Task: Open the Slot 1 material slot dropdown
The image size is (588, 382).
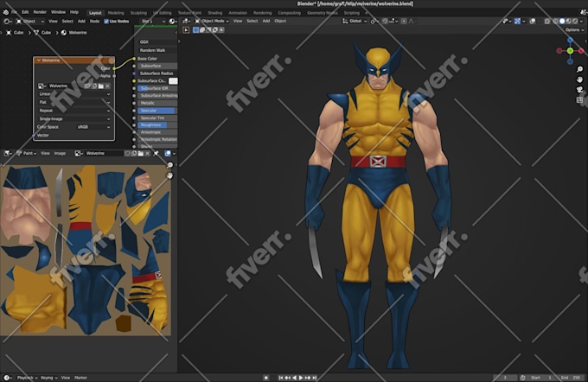Action: [x=153, y=22]
